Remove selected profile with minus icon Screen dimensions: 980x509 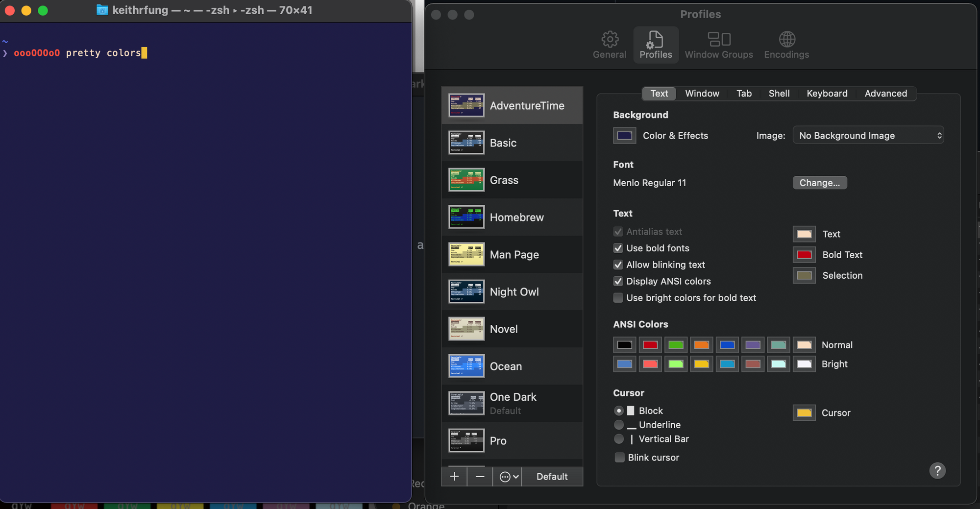point(480,476)
